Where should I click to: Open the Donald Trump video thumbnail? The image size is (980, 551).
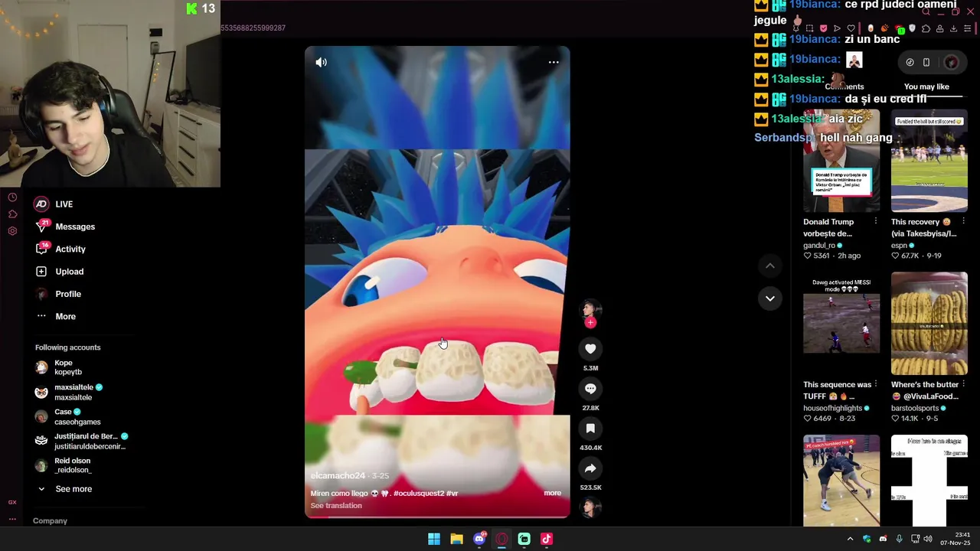841,161
